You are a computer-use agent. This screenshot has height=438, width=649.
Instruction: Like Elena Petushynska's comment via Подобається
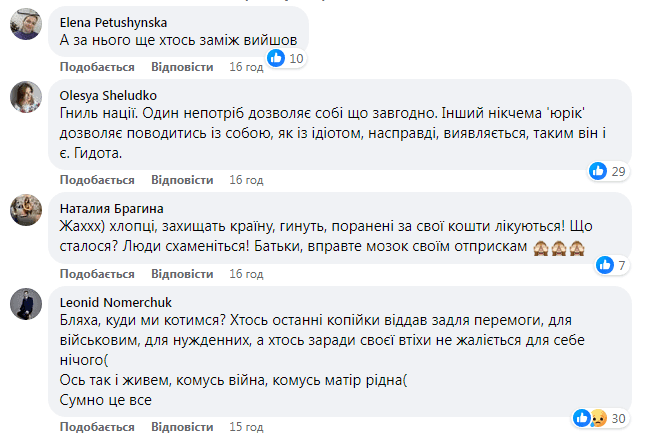click(x=97, y=67)
